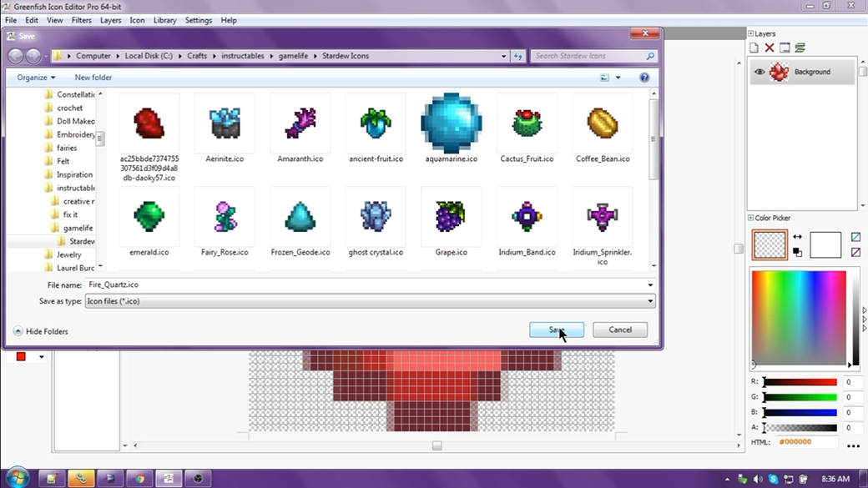Open the Library menu
868x488 pixels.
click(x=164, y=20)
